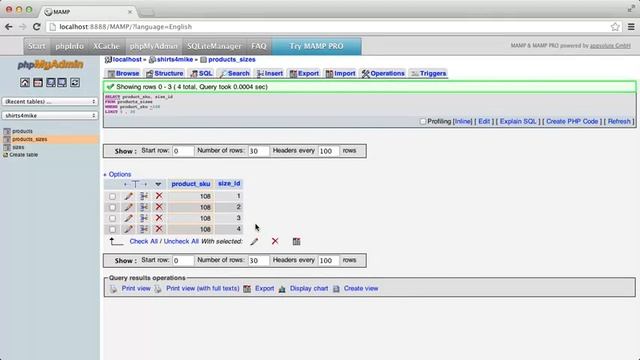Click the Uncheck All link
Screen dimensions: 640x360
tap(181, 241)
